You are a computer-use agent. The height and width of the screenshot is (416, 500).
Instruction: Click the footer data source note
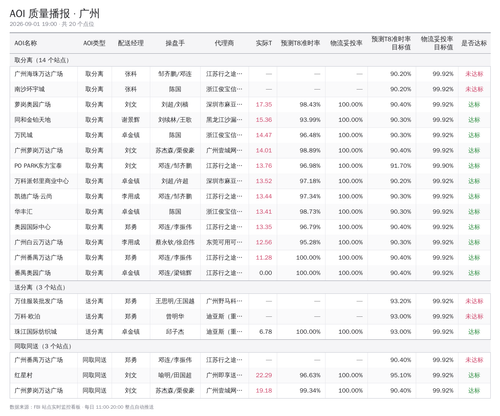82,407
